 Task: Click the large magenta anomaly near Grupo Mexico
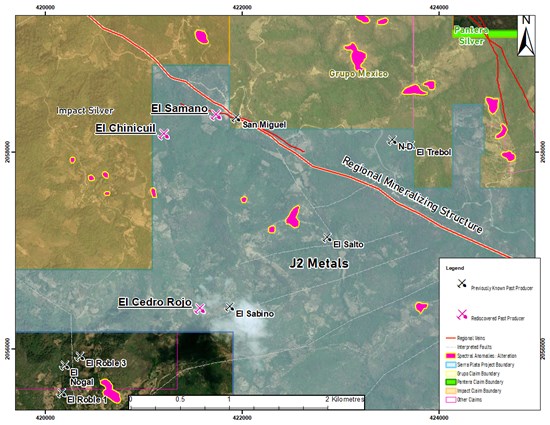pyautogui.click(x=356, y=56)
